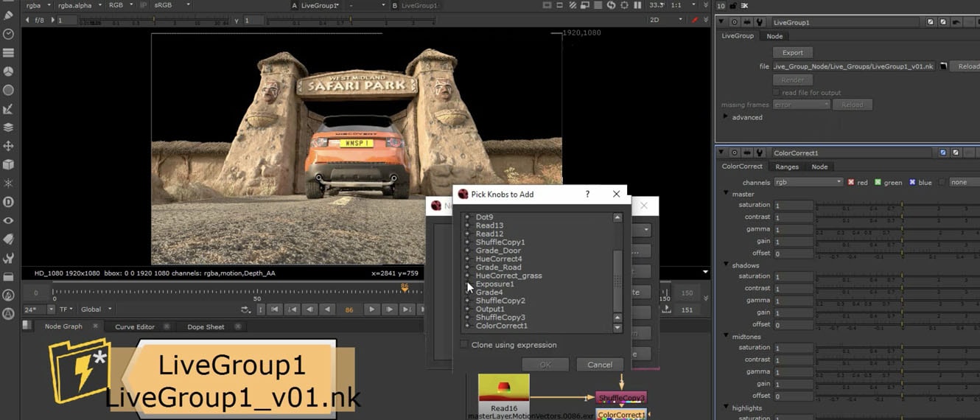Play the timeline forward
Image resolution: width=980 pixels, height=420 pixels.
(x=372, y=310)
